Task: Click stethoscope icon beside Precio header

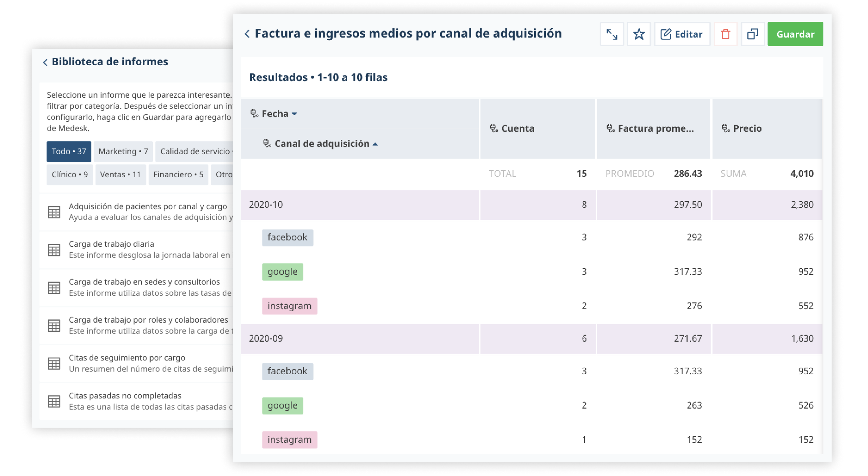Action: 726,128
